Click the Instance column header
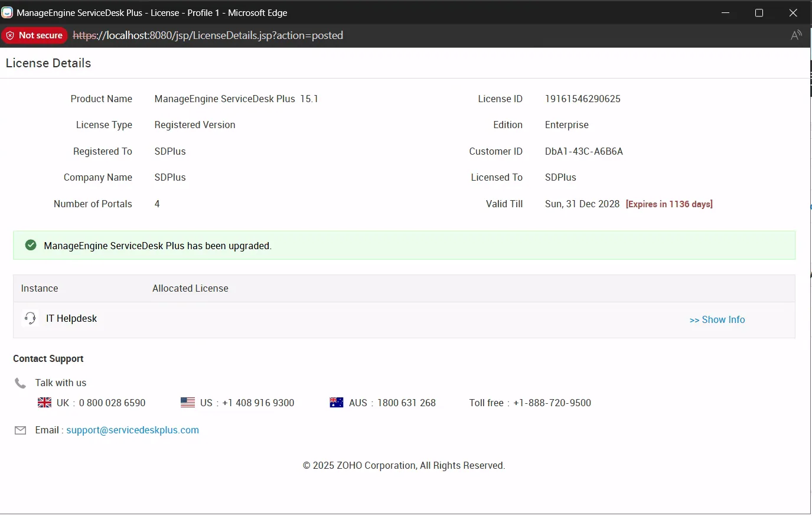Screen dimensions: 812x516 click(40, 289)
